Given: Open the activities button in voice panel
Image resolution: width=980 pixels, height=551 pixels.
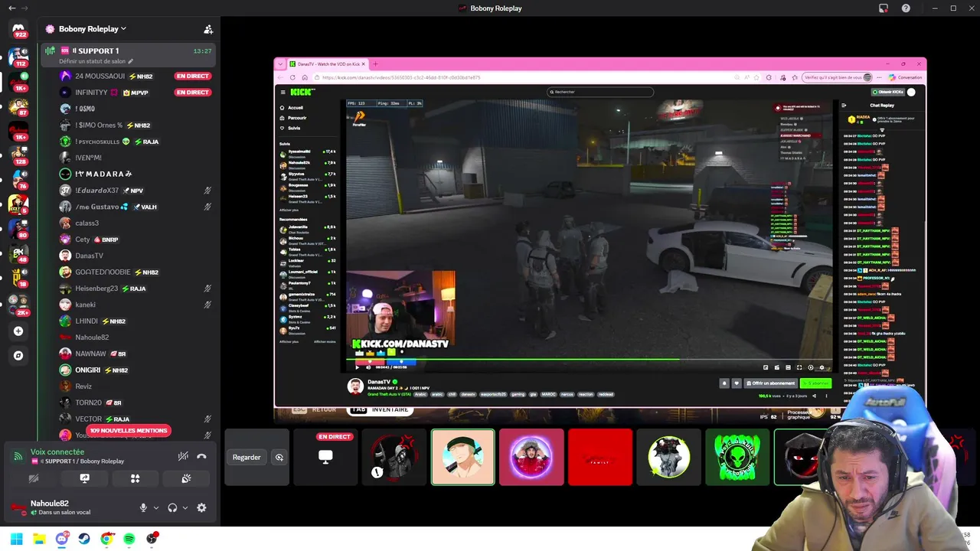Looking at the screenshot, I should [x=135, y=478].
